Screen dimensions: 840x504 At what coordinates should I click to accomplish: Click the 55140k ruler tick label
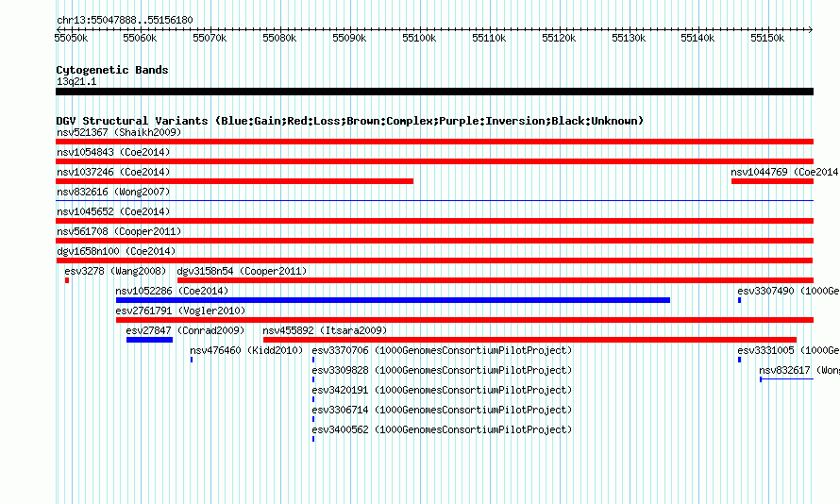click(697, 38)
